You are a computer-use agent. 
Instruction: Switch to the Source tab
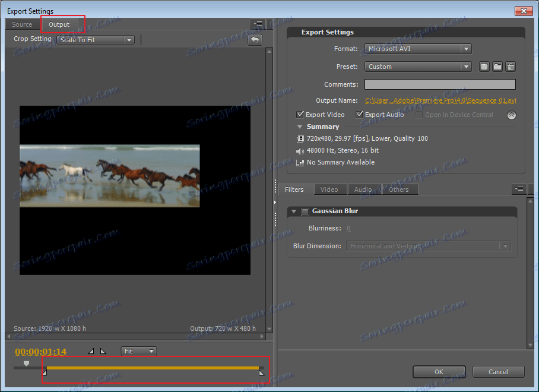click(22, 24)
